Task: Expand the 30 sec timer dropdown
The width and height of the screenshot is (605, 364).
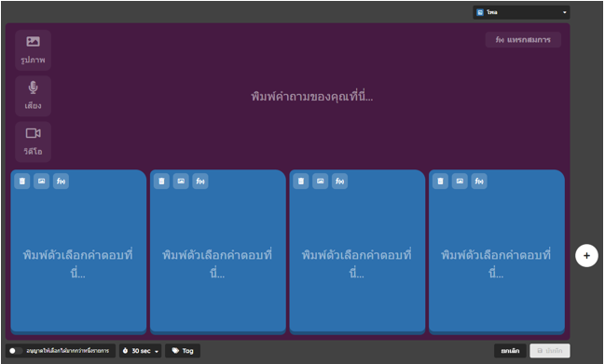Action: pos(141,351)
